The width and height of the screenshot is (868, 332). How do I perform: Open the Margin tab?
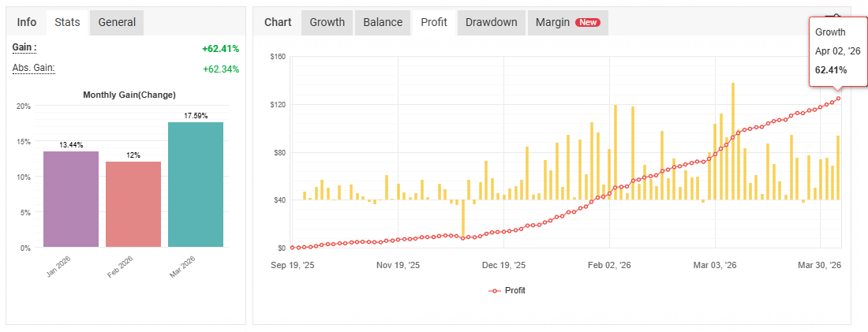[x=553, y=22]
